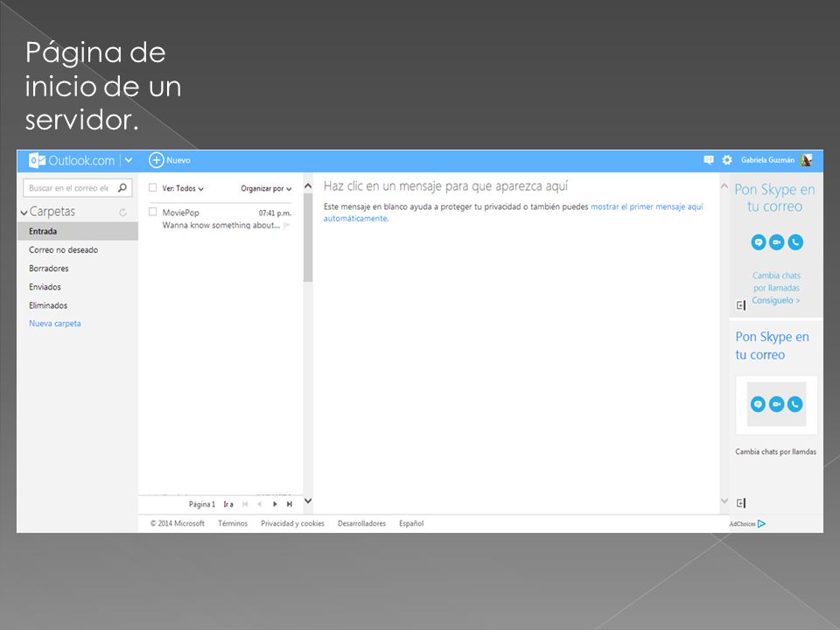Check the MoviePop message checkbox
The width and height of the screenshot is (840, 630).
point(152,212)
